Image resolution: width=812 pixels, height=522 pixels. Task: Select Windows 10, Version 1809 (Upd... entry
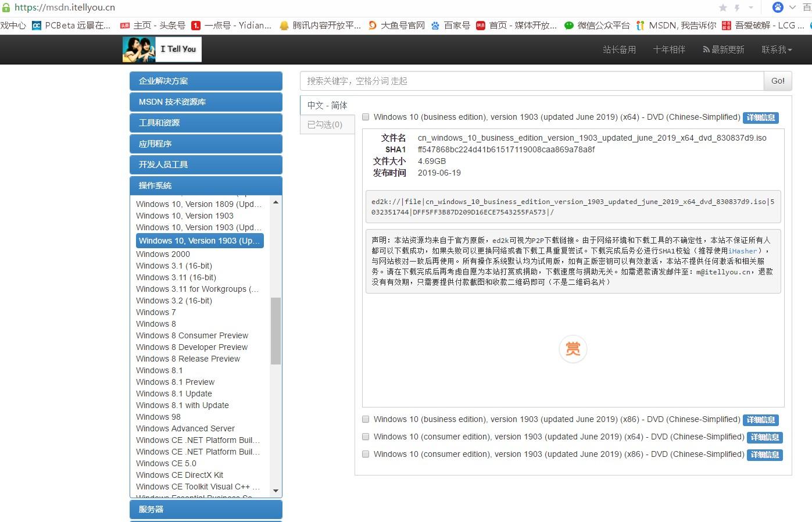pyautogui.click(x=199, y=204)
